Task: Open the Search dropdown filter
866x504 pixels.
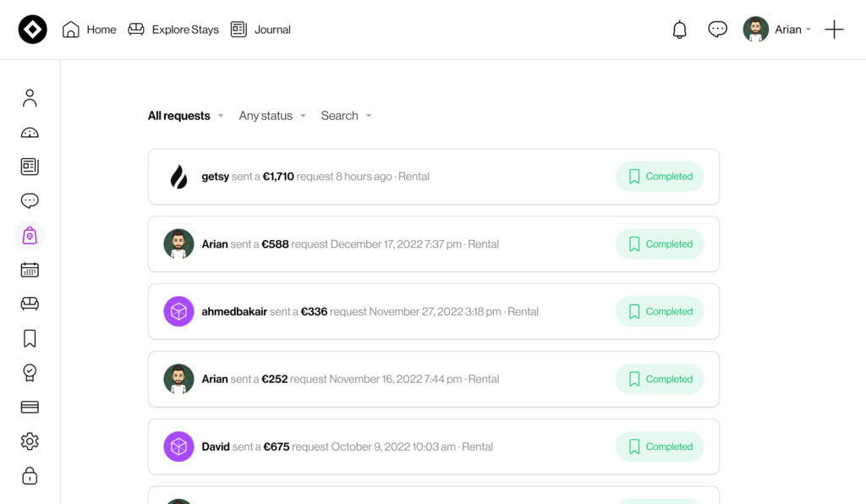Action: click(346, 116)
